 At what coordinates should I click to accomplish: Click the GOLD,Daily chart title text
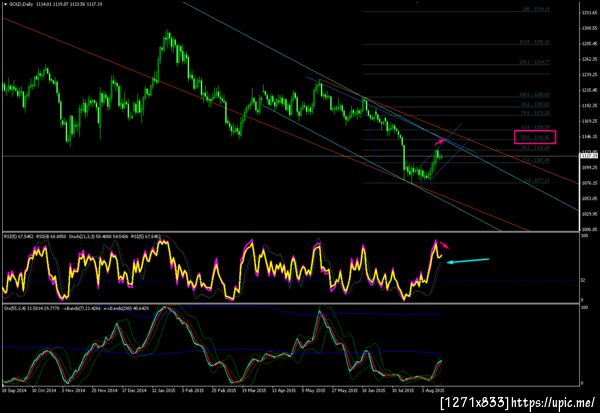click(x=21, y=5)
